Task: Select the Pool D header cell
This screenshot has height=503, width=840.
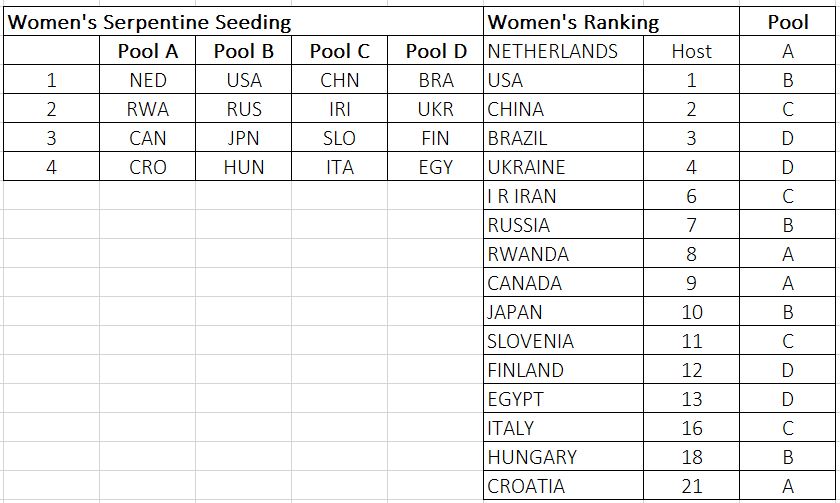Action: tap(436, 51)
